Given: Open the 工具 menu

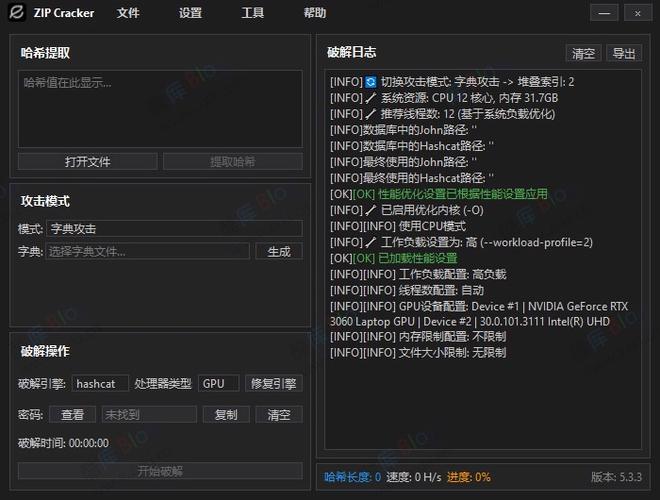Looking at the screenshot, I should point(253,13).
